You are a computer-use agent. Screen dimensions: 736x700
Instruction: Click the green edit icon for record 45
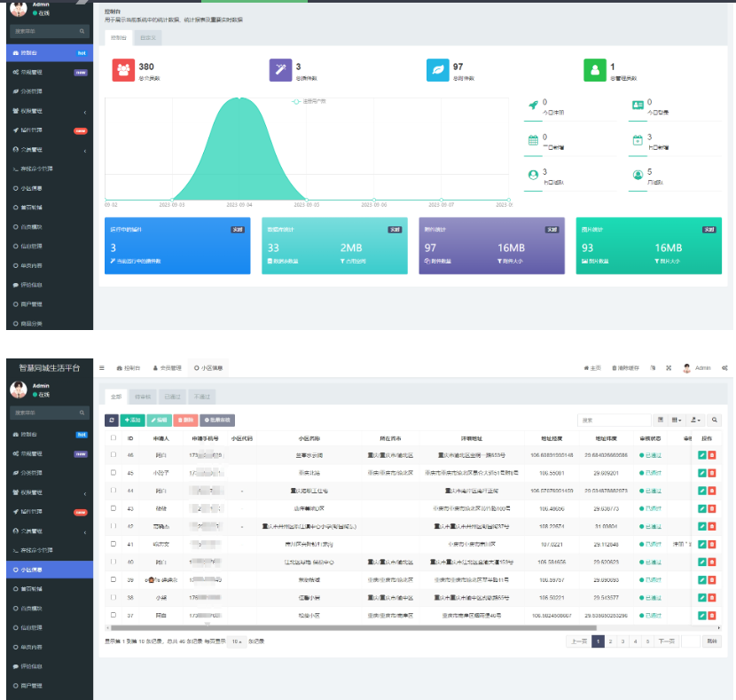[701, 473]
